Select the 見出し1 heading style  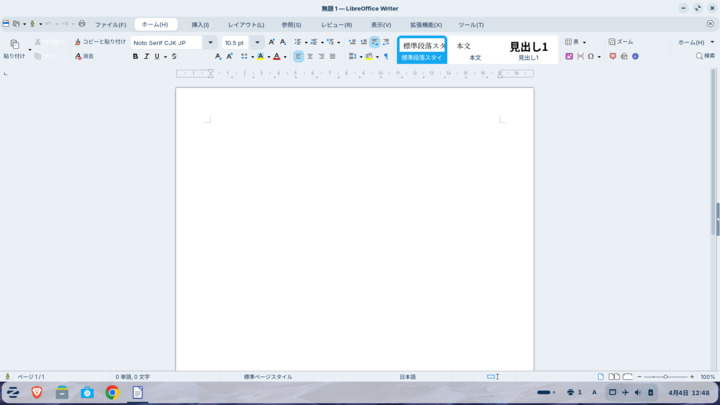click(x=529, y=50)
